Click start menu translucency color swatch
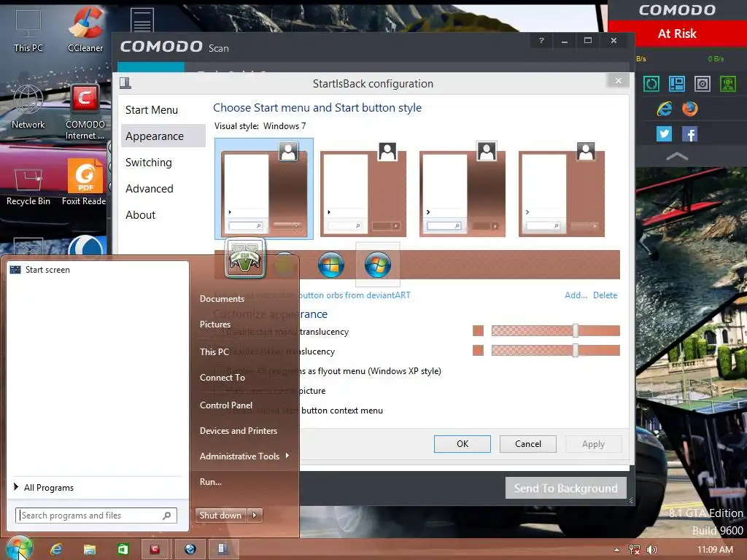The image size is (747, 560). (x=479, y=331)
